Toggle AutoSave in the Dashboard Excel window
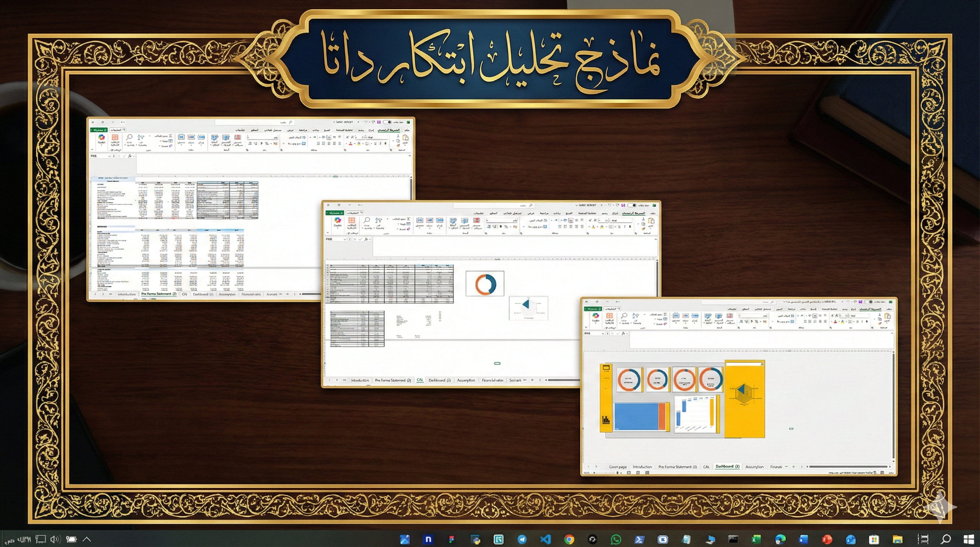980x547 pixels. click(868, 302)
